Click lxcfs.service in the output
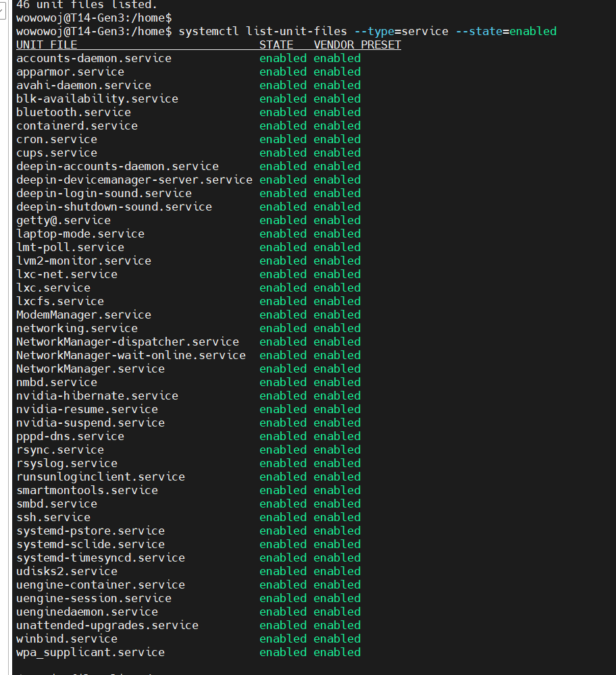 (60, 301)
